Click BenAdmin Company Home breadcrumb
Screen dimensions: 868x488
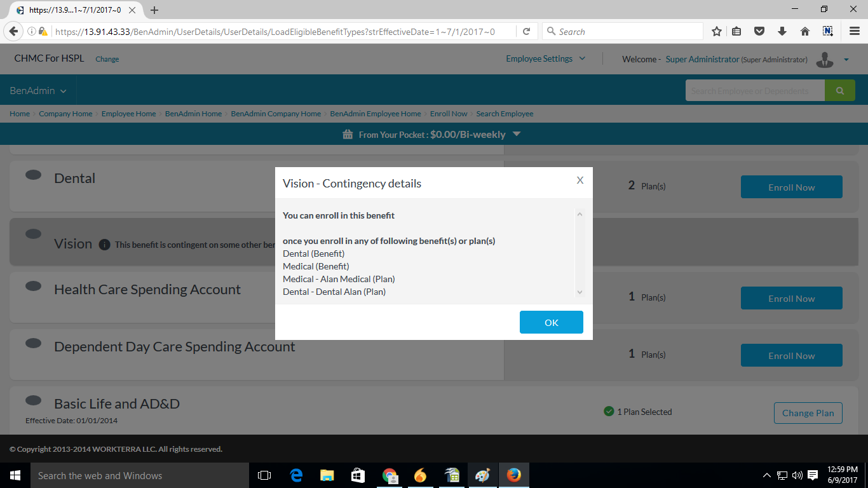276,114
